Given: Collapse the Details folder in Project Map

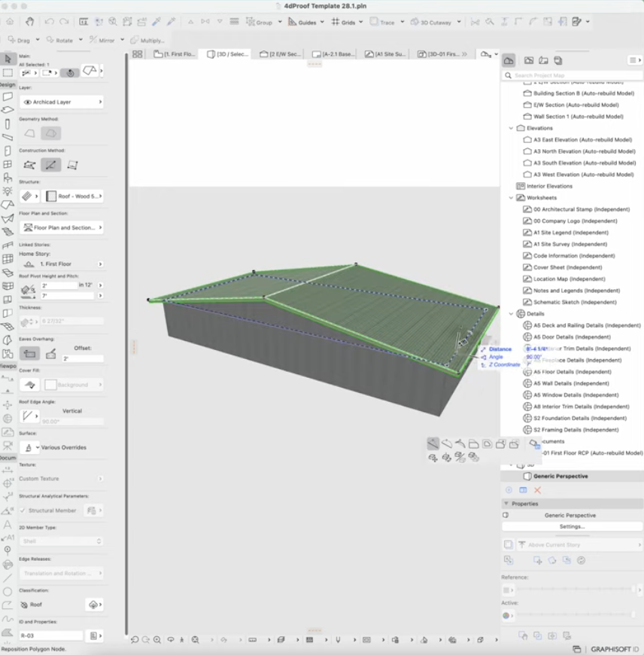Looking at the screenshot, I should click(510, 313).
